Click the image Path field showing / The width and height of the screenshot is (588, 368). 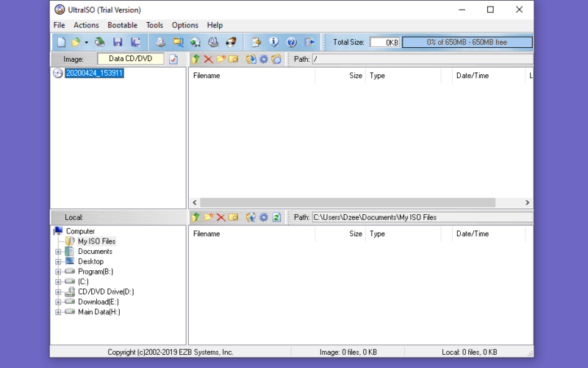(x=423, y=59)
